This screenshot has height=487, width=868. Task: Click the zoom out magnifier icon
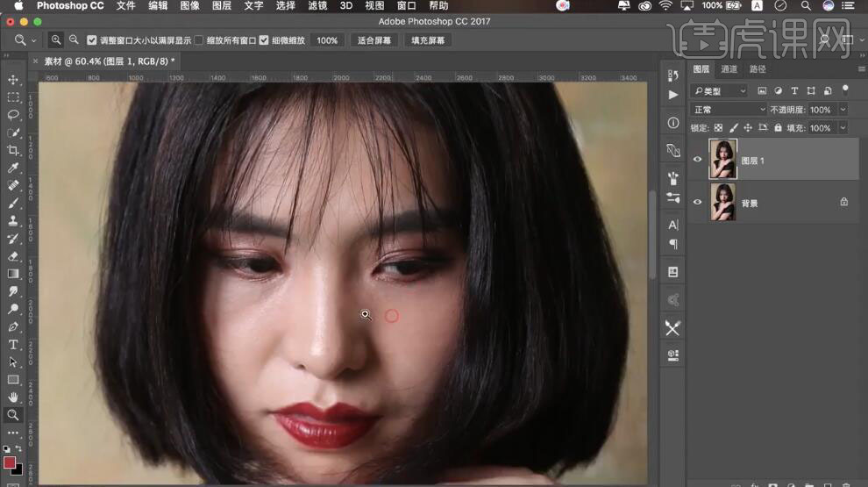(x=74, y=40)
